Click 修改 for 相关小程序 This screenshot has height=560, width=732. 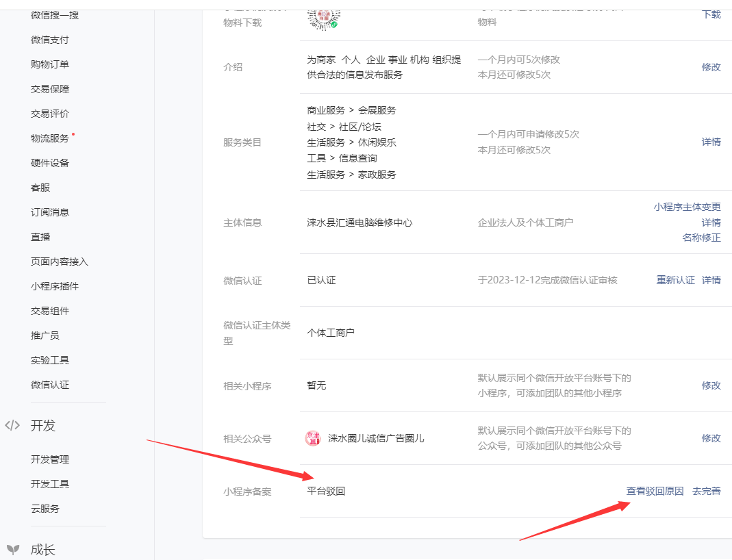coord(711,385)
